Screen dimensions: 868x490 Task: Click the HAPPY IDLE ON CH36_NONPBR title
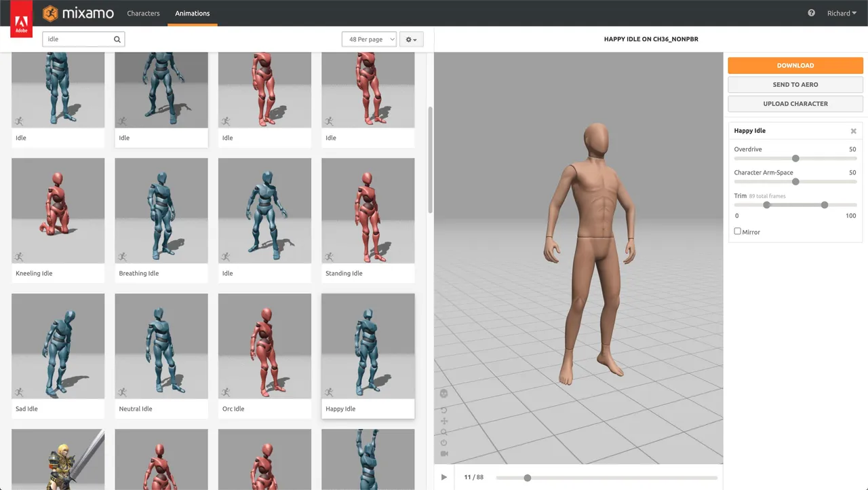651,39
